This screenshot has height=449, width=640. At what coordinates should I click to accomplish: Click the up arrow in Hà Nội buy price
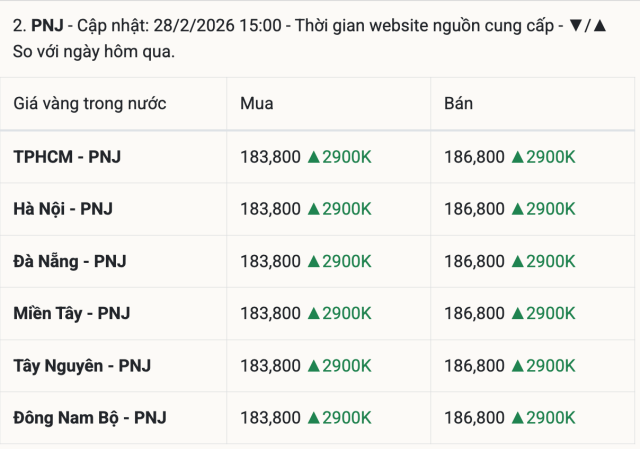[x=314, y=209]
